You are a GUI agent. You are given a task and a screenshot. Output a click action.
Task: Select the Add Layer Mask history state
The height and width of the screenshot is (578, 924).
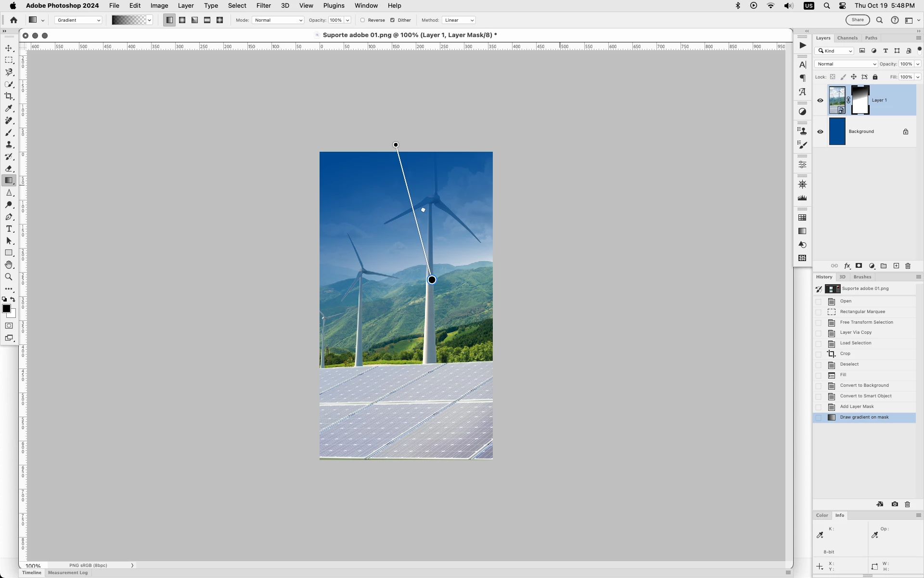[x=857, y=407]
